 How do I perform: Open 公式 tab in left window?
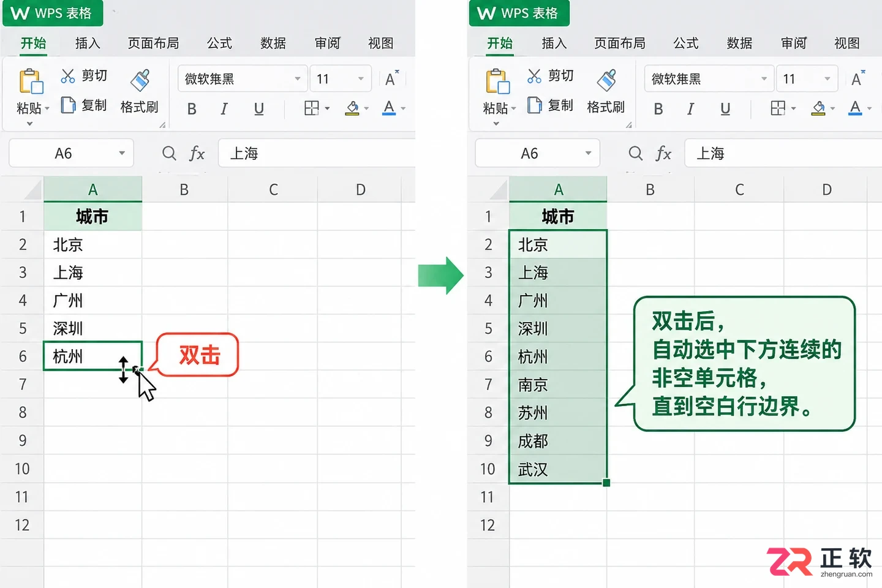click(x=219, y=43)
